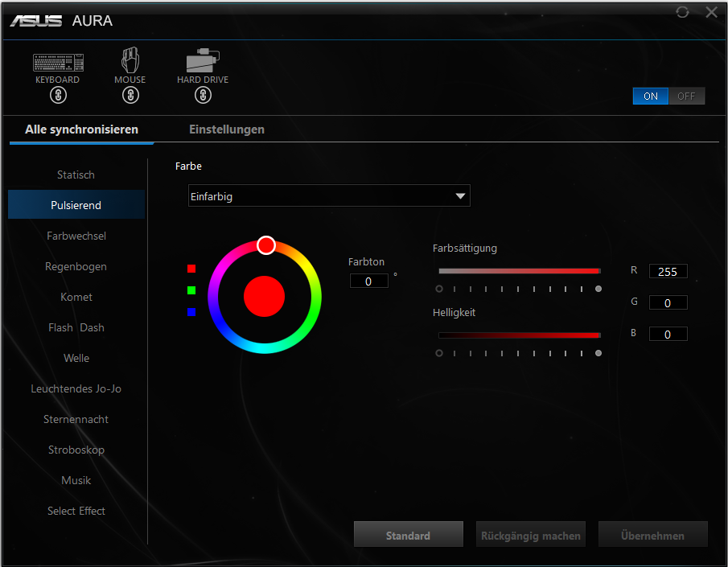Select the Hard Drive device icon
The image size is (728, 567).
click(203, 60)
